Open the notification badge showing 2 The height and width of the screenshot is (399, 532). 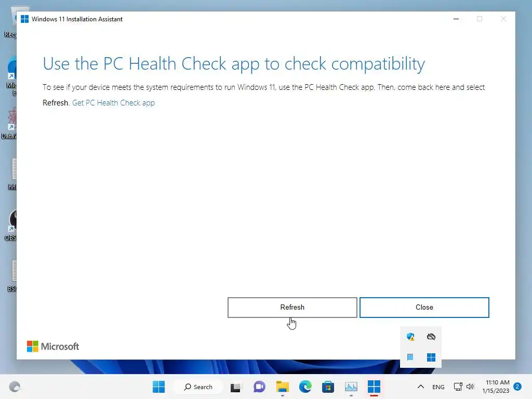(517, 387)
